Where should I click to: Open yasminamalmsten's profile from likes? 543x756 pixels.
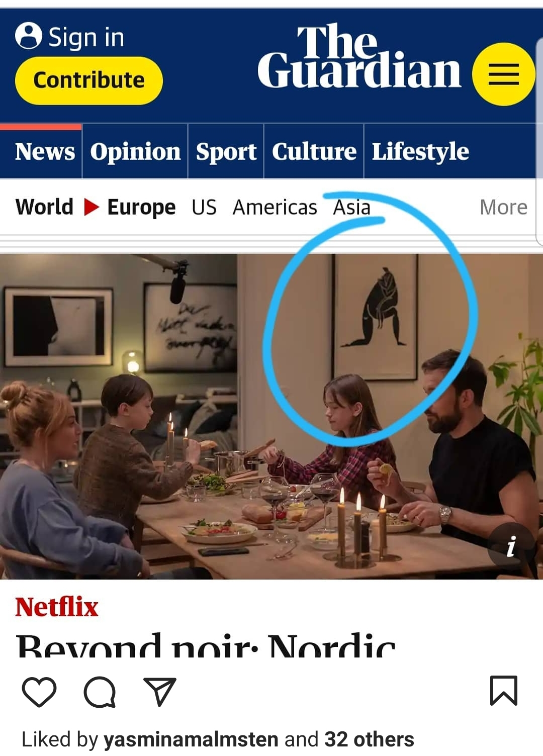click(191, 739)
